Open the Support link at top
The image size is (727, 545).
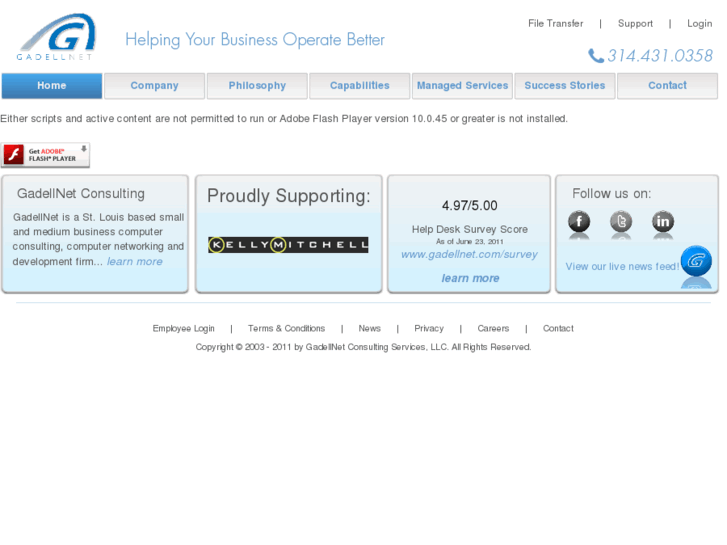(x=635, y=23)
